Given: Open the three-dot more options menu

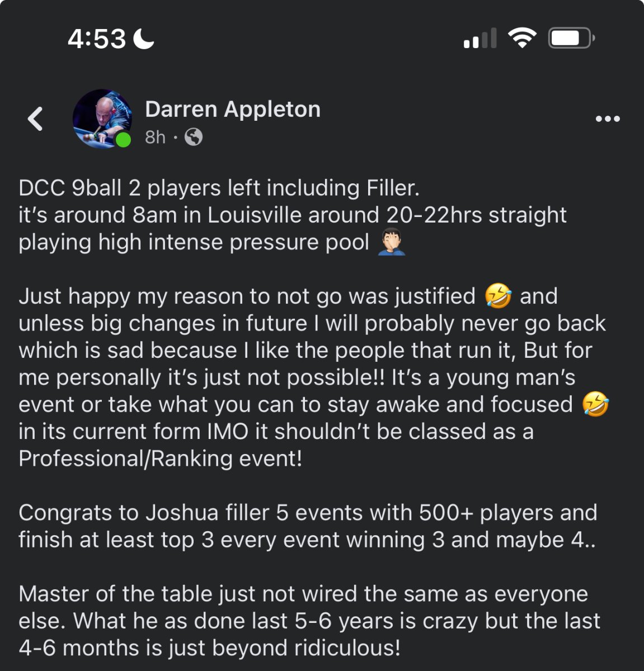Looking at the screenshot, I should 608,119.
